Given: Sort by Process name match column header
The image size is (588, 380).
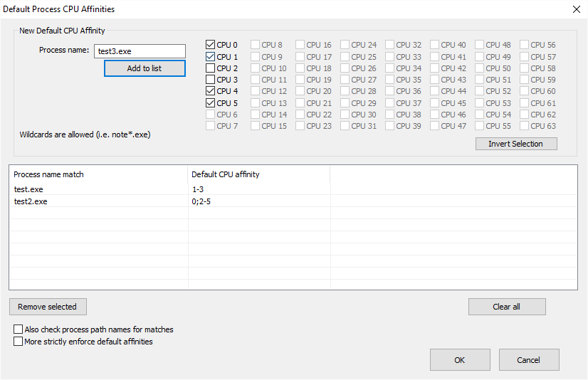Looking at the screenshot, I should pyautogui.click(x=98, y=174).
